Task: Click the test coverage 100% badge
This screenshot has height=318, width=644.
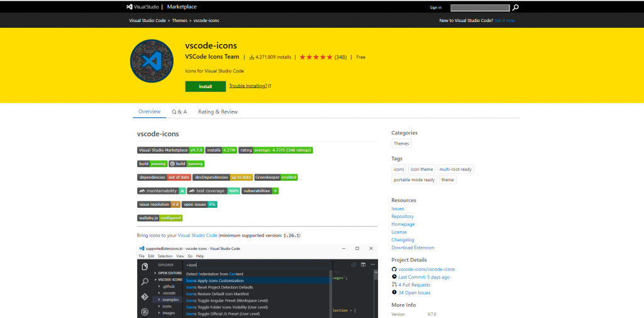Action: tap(214, 191)
